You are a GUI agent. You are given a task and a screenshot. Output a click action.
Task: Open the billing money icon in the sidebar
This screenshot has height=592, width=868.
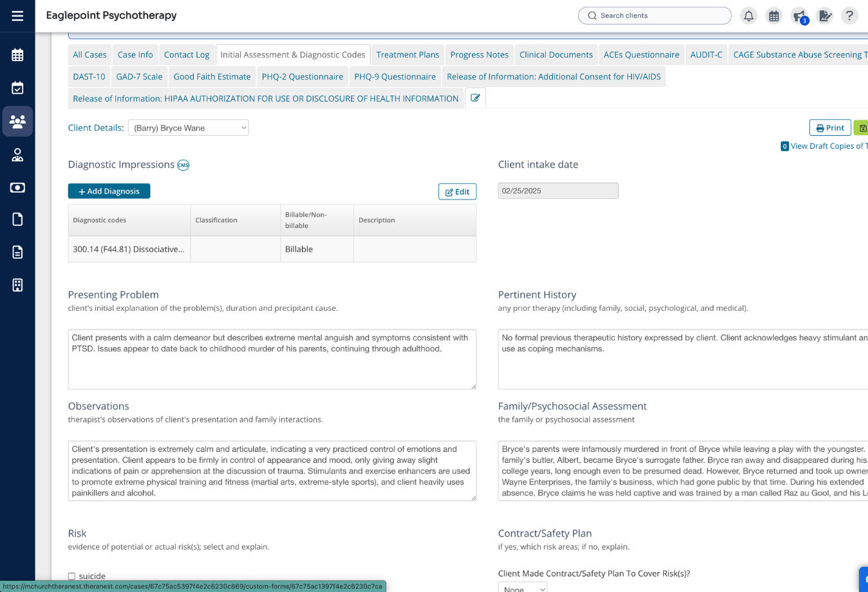click(x=17, y=188)
